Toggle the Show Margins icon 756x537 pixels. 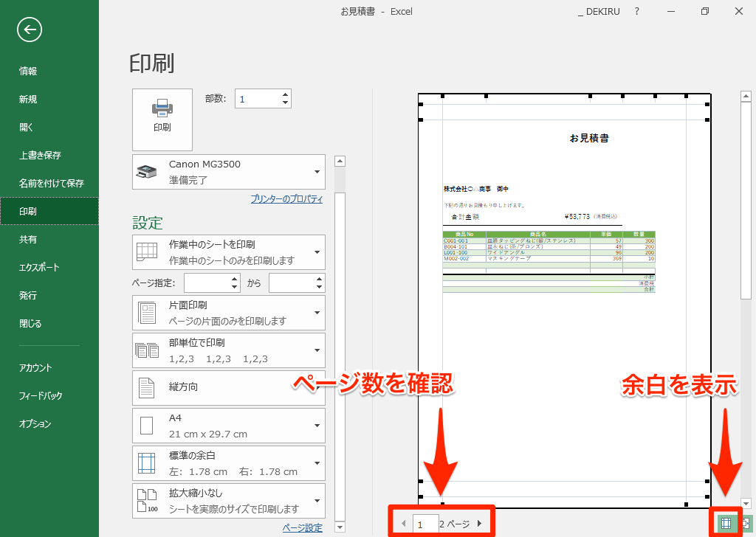click(x=726, y=522)
